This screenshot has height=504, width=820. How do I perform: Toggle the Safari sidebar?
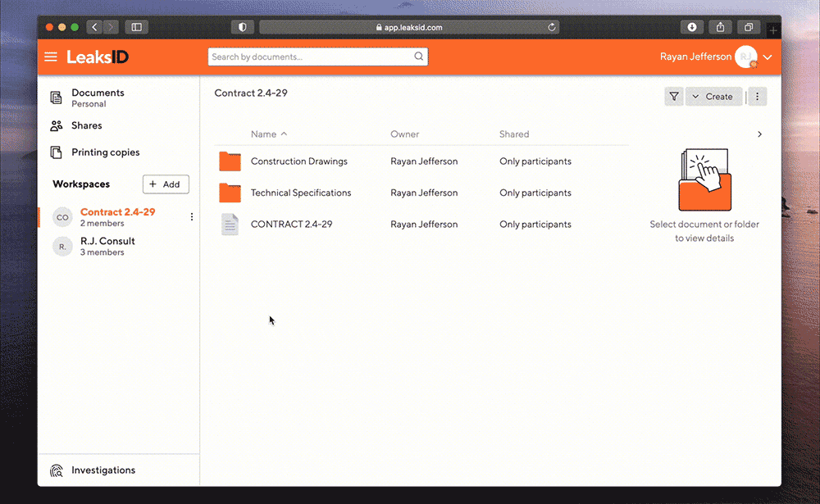136,27
